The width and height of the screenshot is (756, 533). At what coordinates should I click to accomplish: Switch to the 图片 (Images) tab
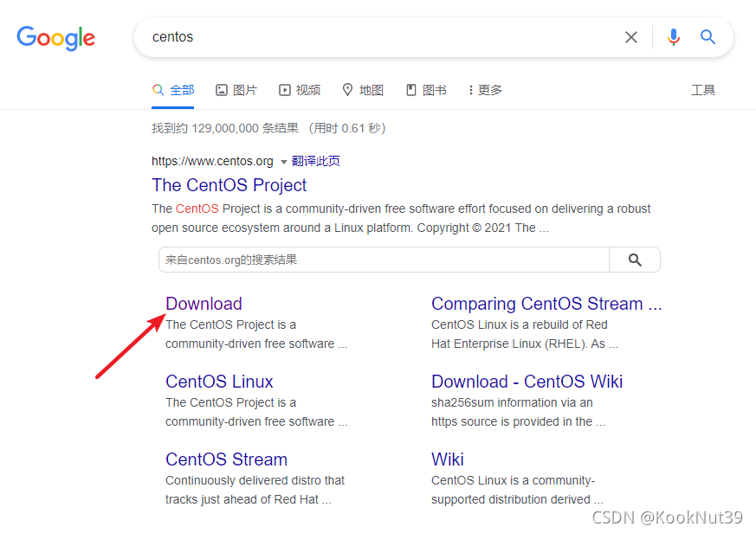[x=236, y=90]
